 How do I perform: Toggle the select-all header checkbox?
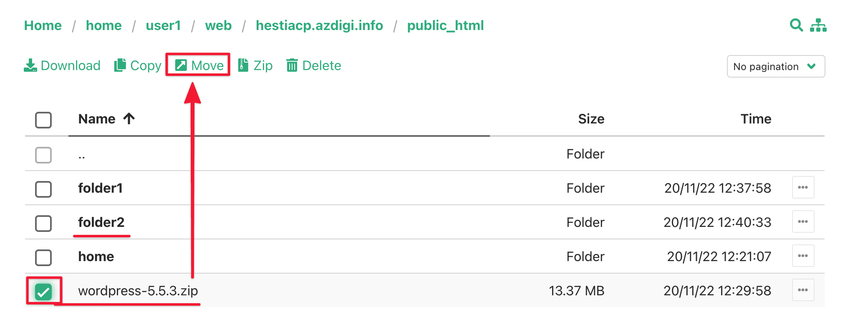tap(43, 120)
